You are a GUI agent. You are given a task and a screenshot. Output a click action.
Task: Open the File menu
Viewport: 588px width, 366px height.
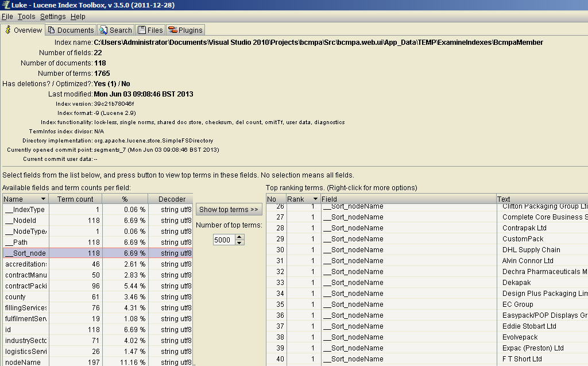[x=7, y=17]
